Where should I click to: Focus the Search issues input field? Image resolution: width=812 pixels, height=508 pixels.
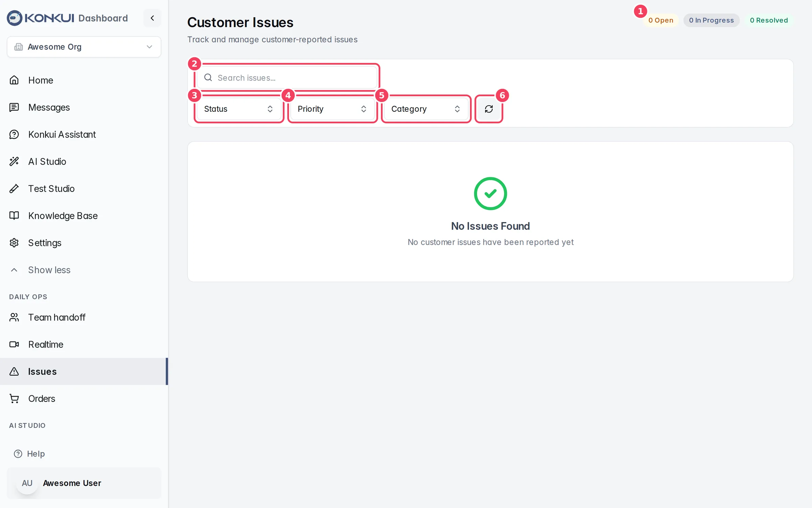[287, 78]
